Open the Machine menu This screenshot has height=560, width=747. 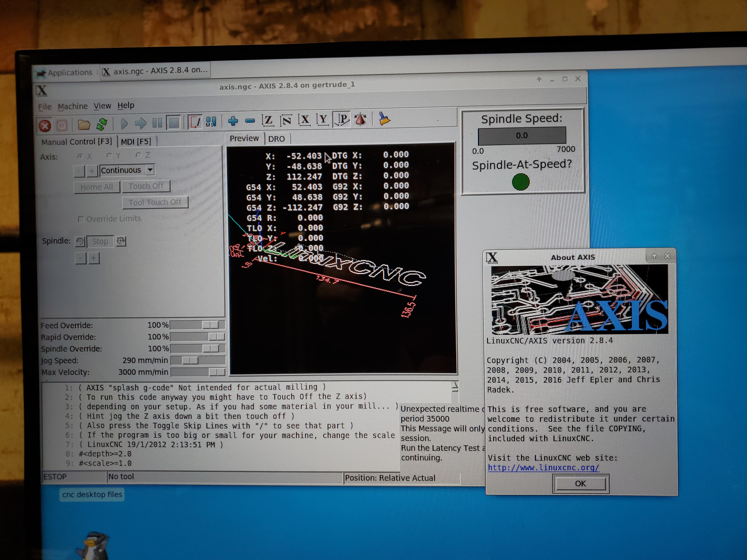[x=73, y=106]
